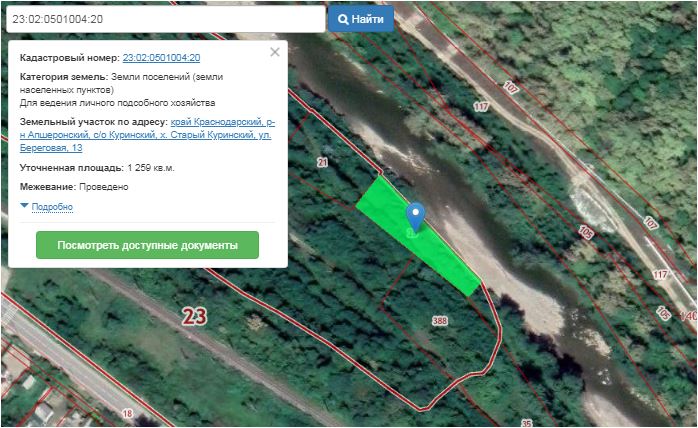Image resolution: width=698 pixels, height=428 pixels.
Task: Click Межевание: Проведено text
Action: click(x=74, y=187)
